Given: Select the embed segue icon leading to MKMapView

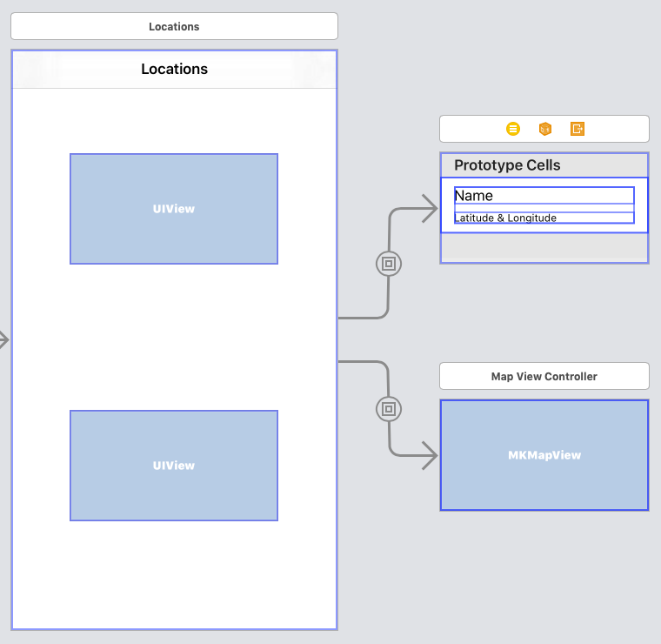Looking at the screenshot, I should (x=389, y=409).
